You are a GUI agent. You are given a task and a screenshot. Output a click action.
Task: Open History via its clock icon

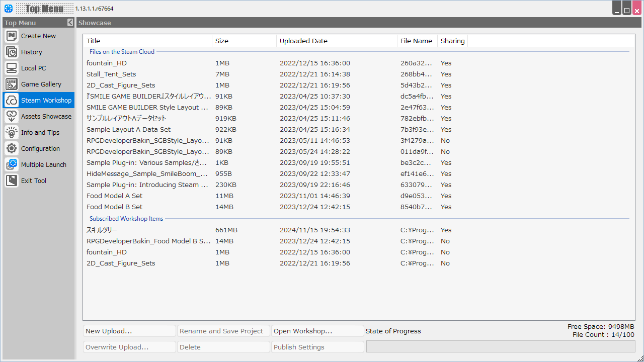click(12, 52)
